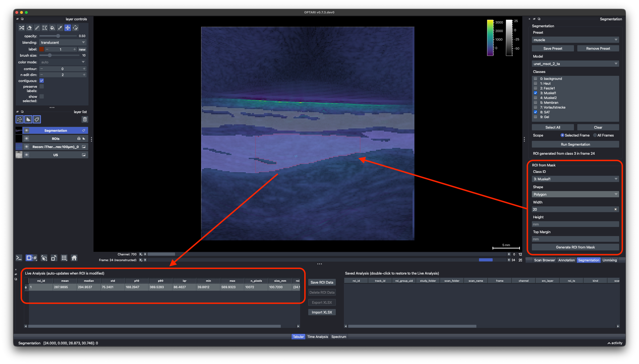Click the label color swatch
The height and width of the screenshot is (364, 639).
pos(42,49)
